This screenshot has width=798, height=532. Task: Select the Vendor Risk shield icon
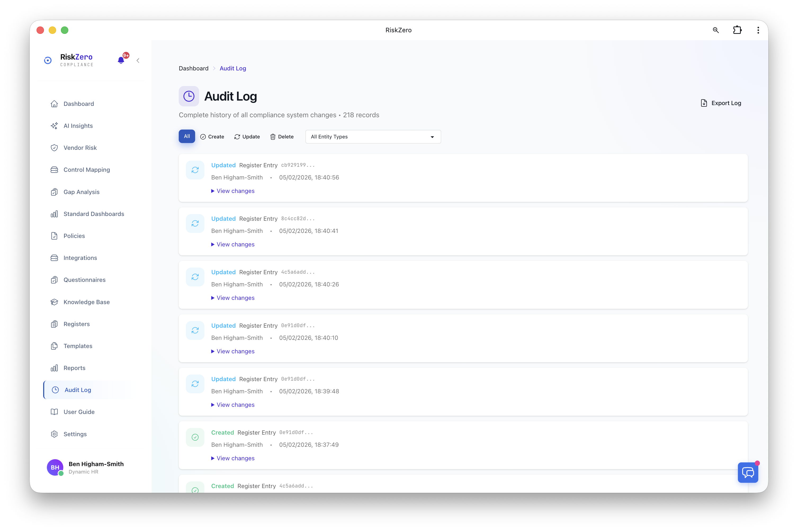(x=55, y=148)
